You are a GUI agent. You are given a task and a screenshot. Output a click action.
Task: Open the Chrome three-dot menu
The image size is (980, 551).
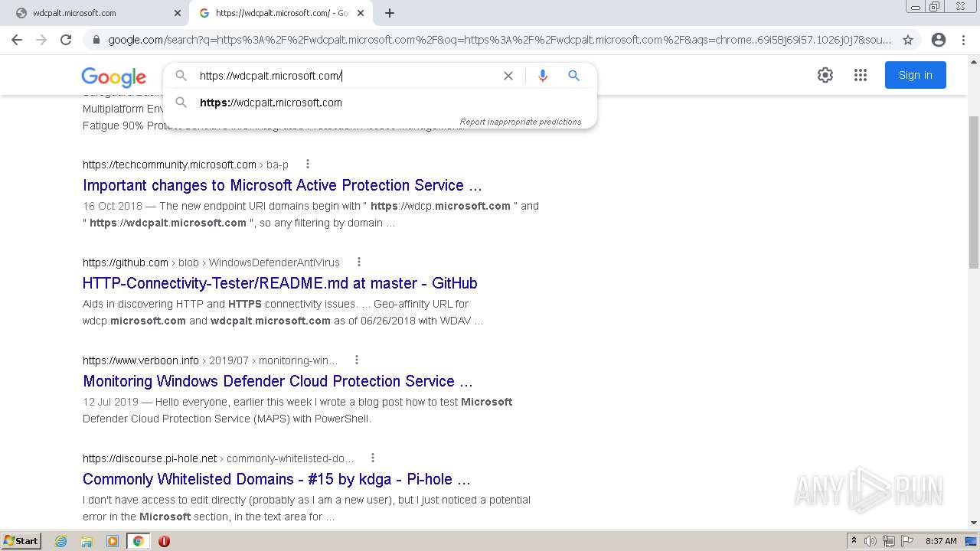click(964, 40)
